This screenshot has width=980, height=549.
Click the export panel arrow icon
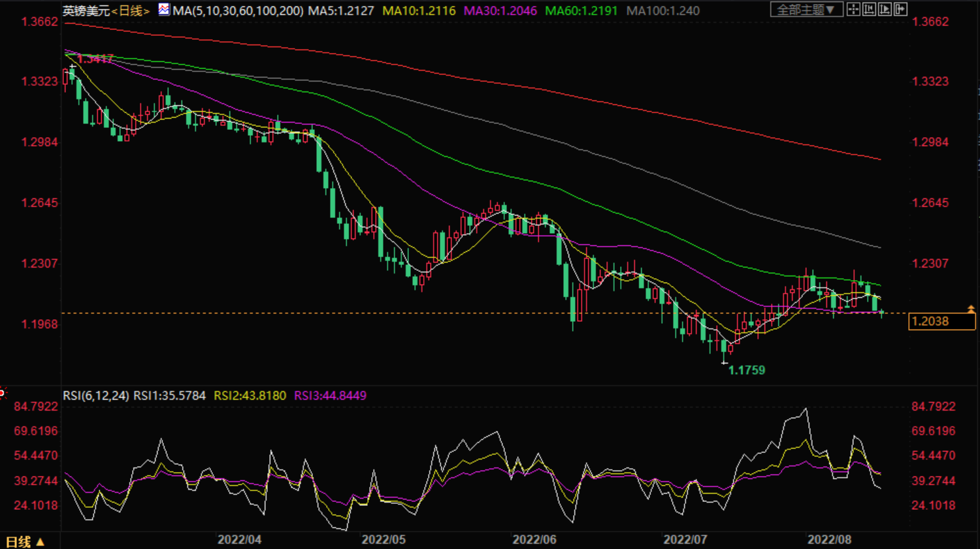click(900, 9)
